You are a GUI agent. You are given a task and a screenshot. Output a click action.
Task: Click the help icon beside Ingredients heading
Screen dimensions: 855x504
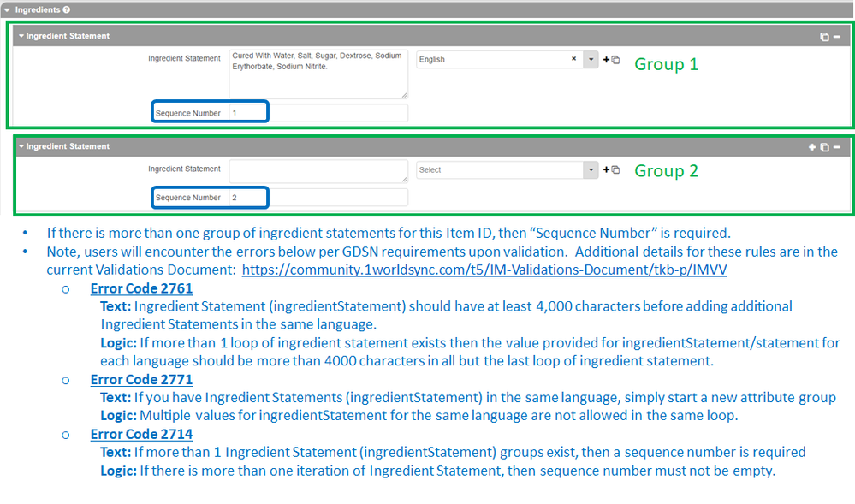(x=67, y=9)
